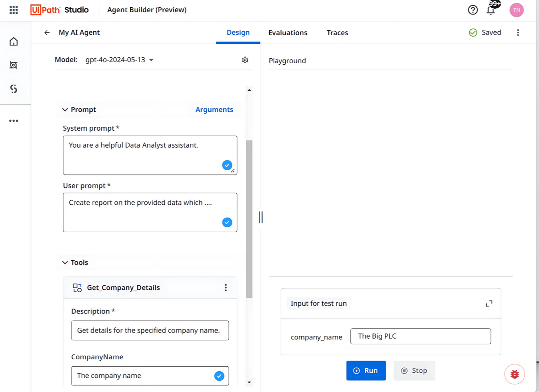Click the System prompt resize grip
Viewport: 539px width, 392px height.
233,171
